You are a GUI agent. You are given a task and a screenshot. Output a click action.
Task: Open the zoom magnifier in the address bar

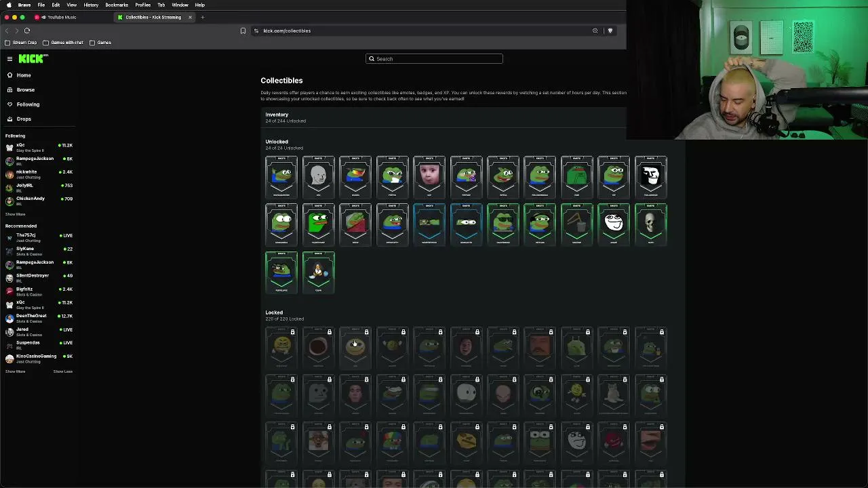click(x=595, y=30)
